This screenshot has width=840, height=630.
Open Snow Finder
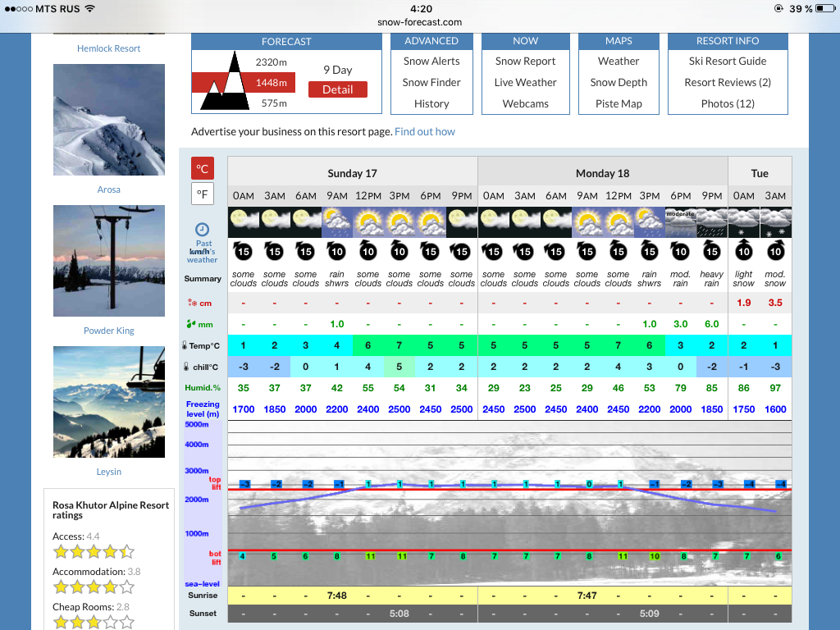(431, 83)
